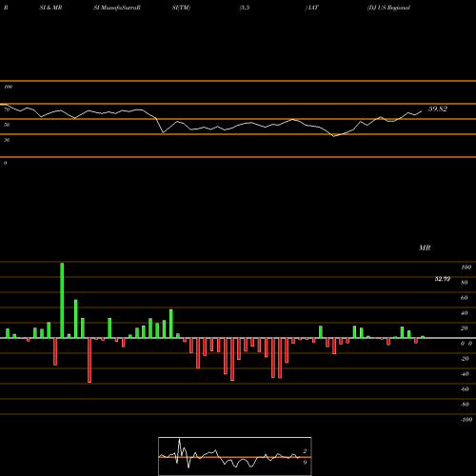Click the 70 level on RSI scale
Image resolution: width=476 pixels, height=476 pixels.
click(7, 109)
